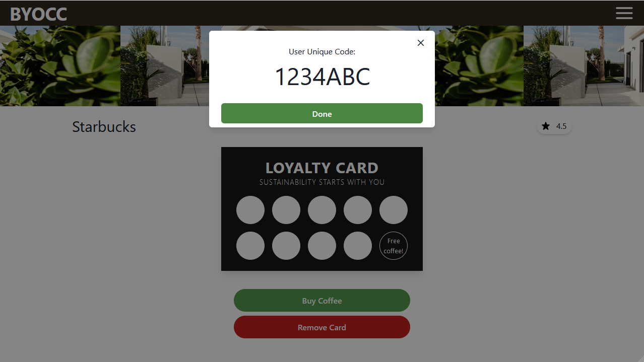644x362 pixels.
Task: Click the 1234ABC unique code text
Action: (x=322, y=77)
